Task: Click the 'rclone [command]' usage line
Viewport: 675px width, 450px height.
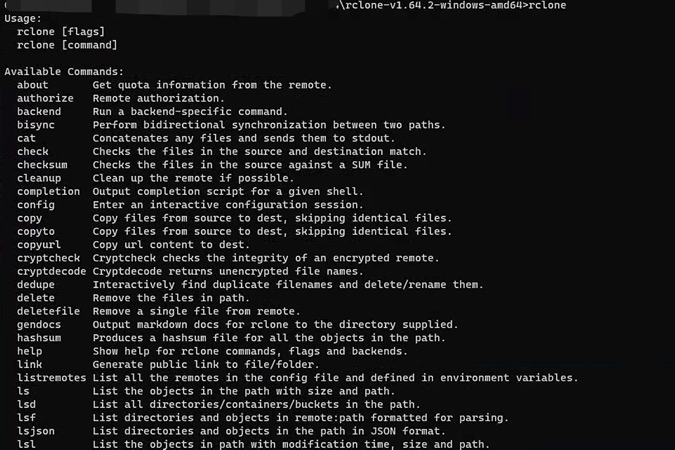Action: point(67,45)
